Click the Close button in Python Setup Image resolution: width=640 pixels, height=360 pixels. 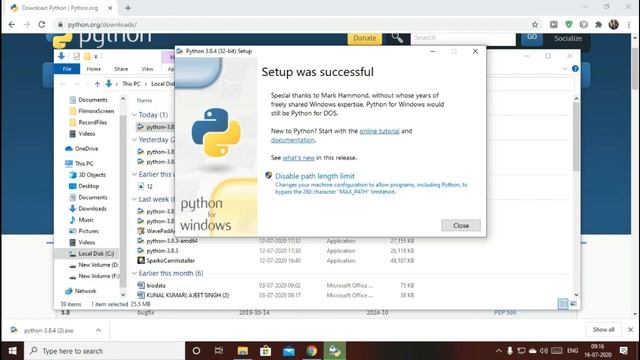coord(460,225)
